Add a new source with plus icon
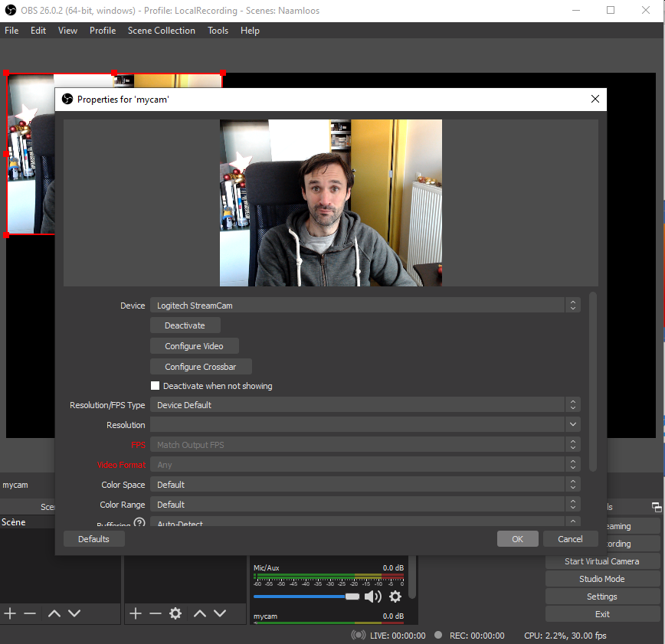 (x=136, y=613)
